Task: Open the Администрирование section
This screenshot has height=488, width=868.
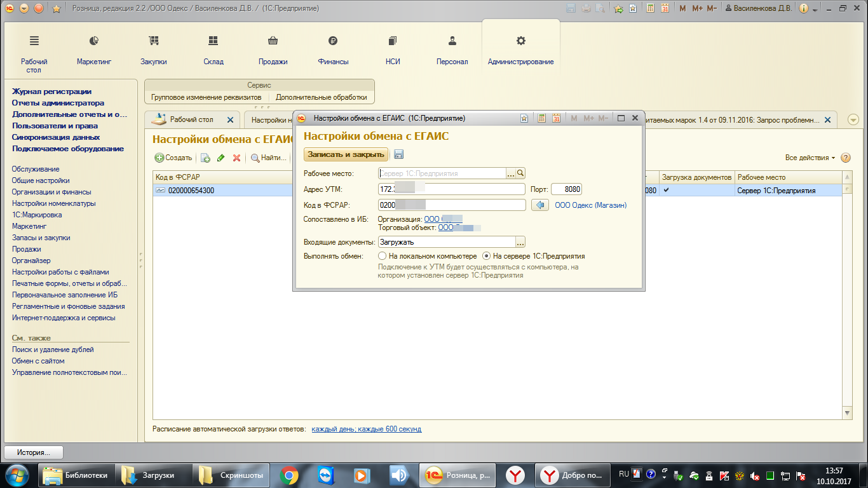Action: click(520, 51)
